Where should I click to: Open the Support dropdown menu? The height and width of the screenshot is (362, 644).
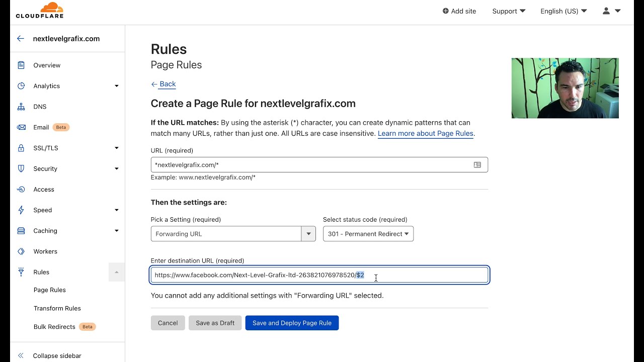click(509, 11)
